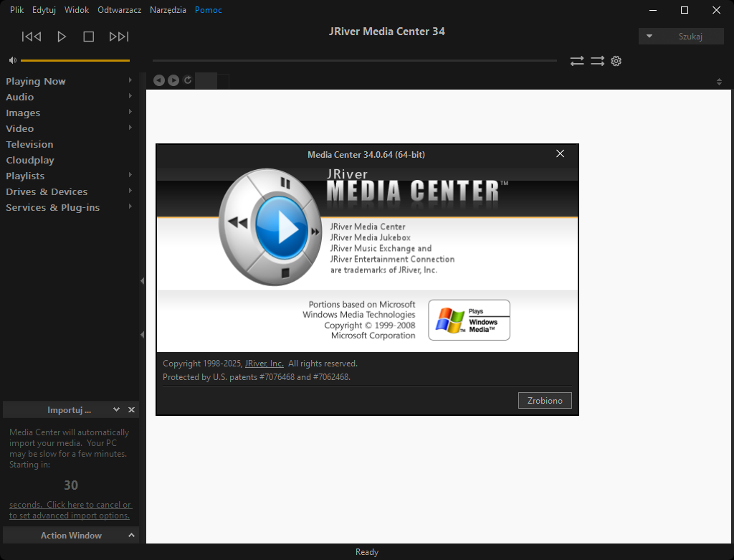Skip to the previous track
The width and height of the screenshot is (734, 560).
tap(32, 37)
